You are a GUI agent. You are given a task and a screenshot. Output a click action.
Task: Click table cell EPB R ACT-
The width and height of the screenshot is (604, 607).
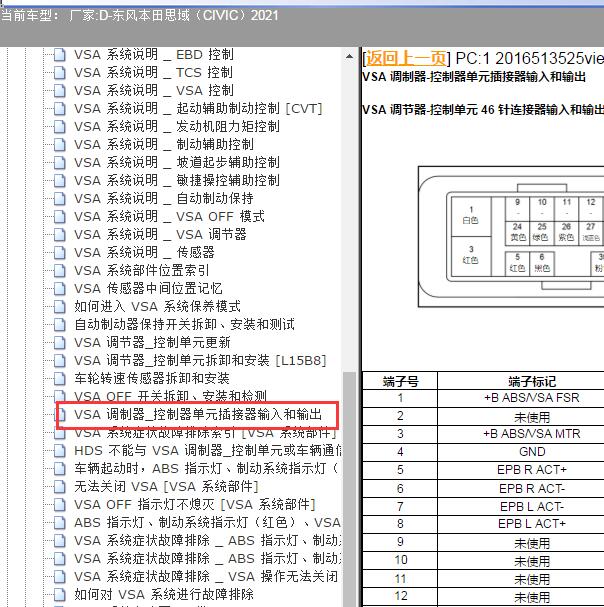532,489
